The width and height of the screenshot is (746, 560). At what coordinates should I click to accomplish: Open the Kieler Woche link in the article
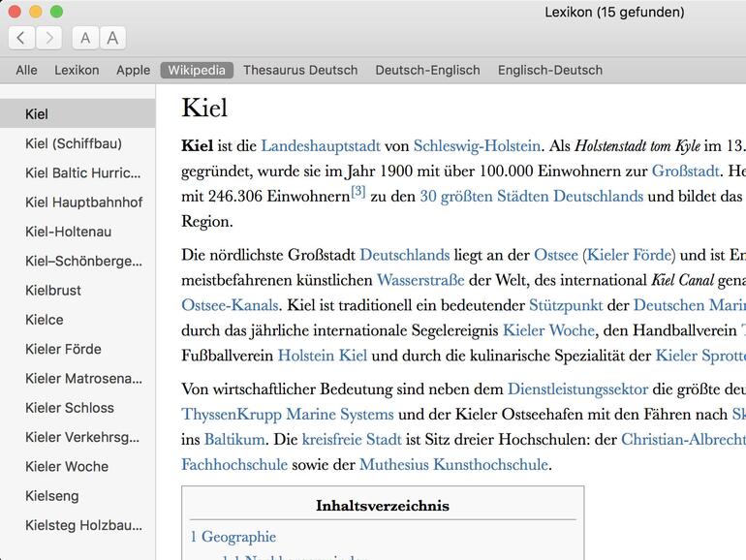tap(548, 330)
